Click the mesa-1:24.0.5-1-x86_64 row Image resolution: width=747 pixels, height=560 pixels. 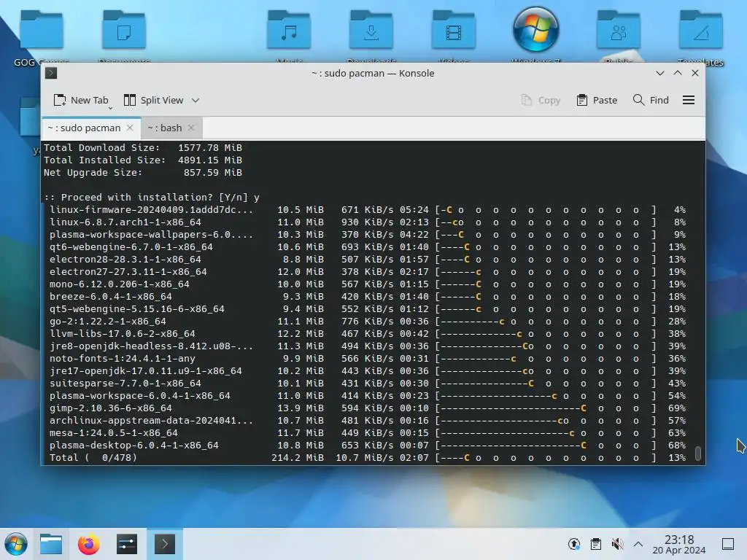click(x=368, y=433)
